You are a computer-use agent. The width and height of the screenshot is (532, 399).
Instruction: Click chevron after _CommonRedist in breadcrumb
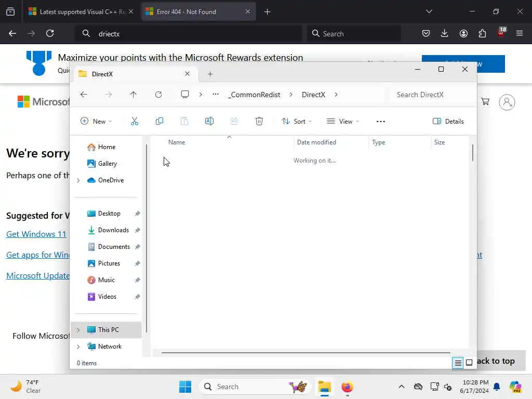[x=291, y=95]
